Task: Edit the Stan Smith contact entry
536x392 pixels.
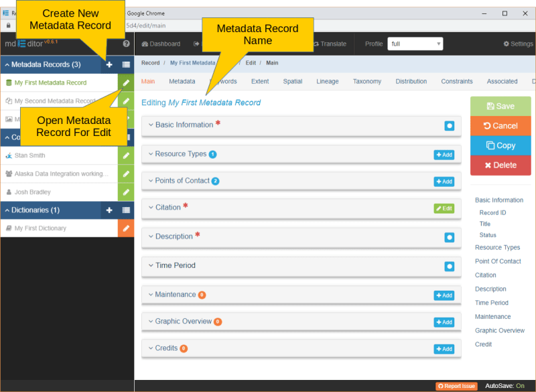Action: 125,155
